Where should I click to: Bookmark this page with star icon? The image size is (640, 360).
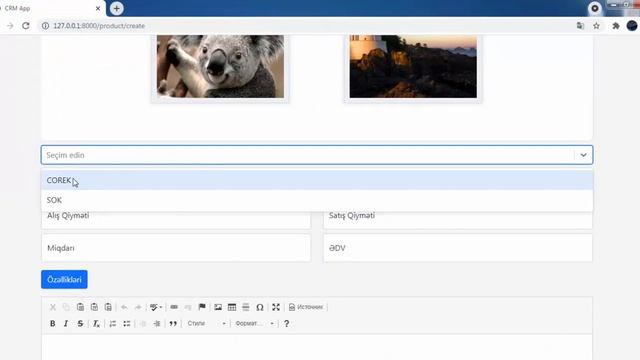(596, 26)
